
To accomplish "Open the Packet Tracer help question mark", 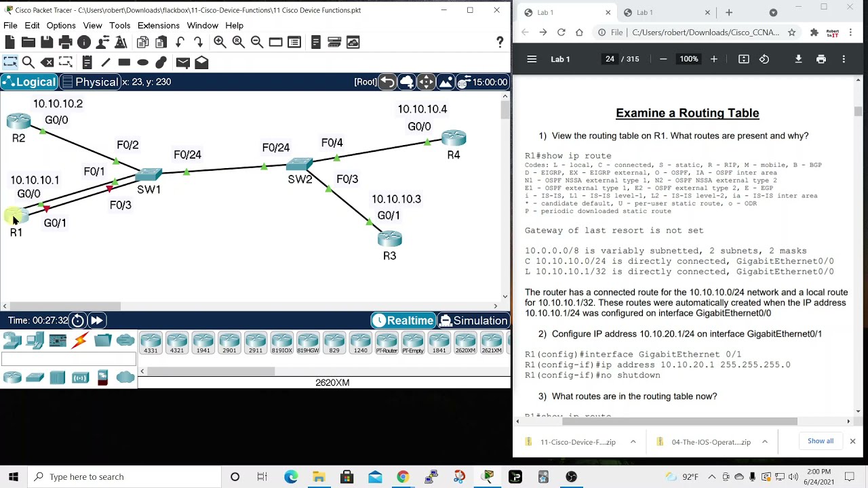I will 500,42.
